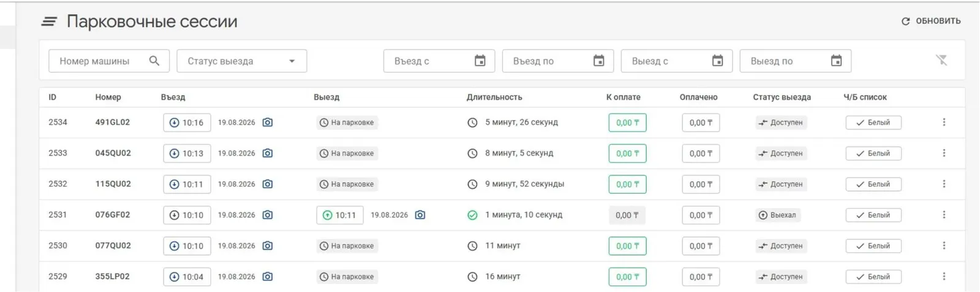Click exit time 10:11 for 076GF02
This screenshot has height=292, width=980.
[x=340, y=215]
